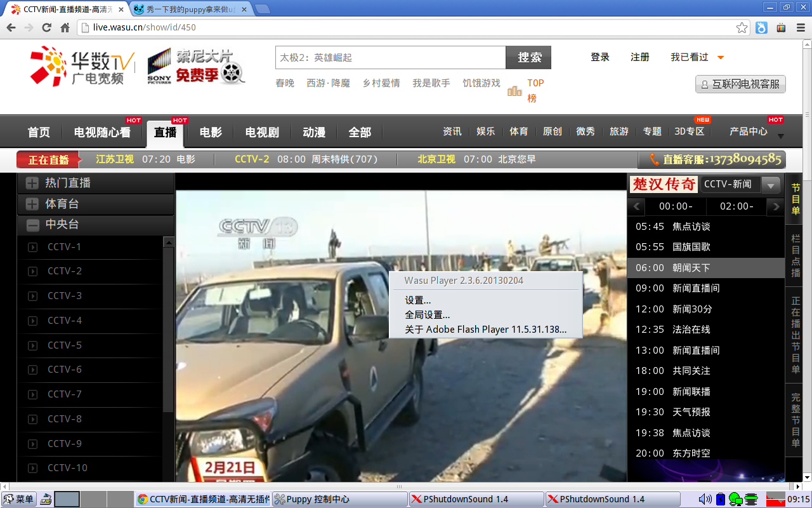This screenshot has width=812, height=508.
Task: Switch to the 电影 navigation tab
Action: (x=211, y=132)
